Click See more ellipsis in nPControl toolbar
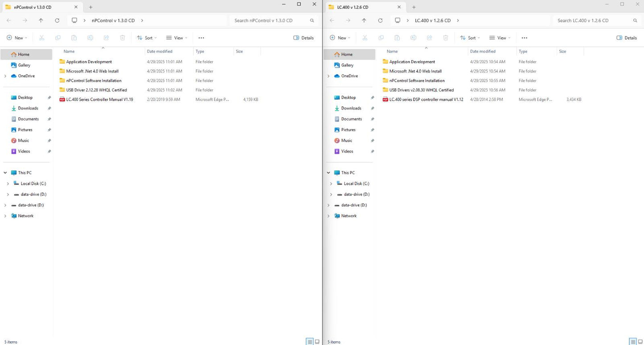The image size is (644, 345). coord(201,38)
